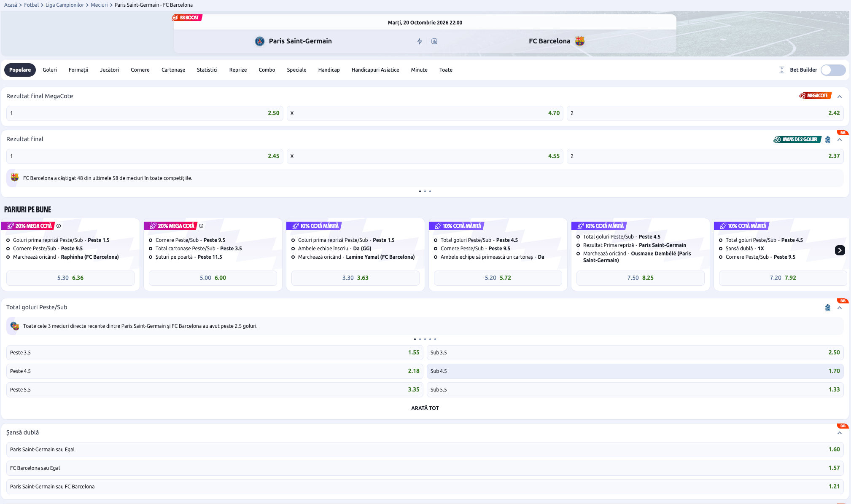Open the Handicapuri Asiatice tab

(375, 70)
